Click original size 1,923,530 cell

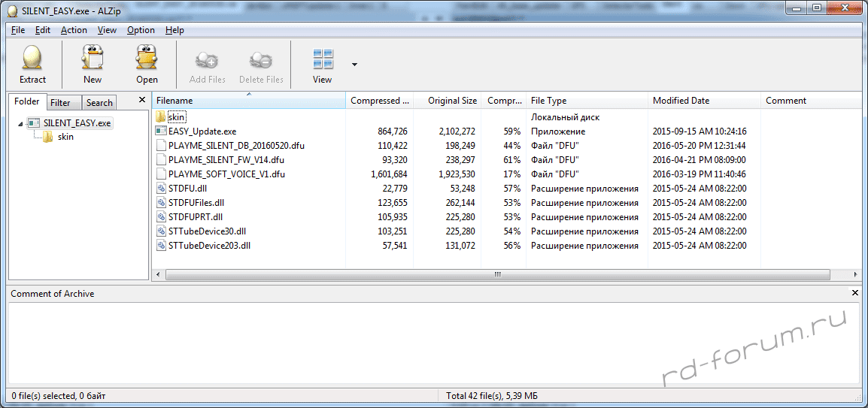tap(455, 175)
